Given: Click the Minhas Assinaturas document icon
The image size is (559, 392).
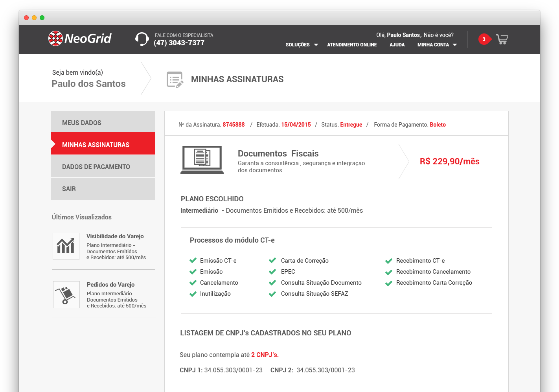Looking at the screenshot, I should pos(174,79).
